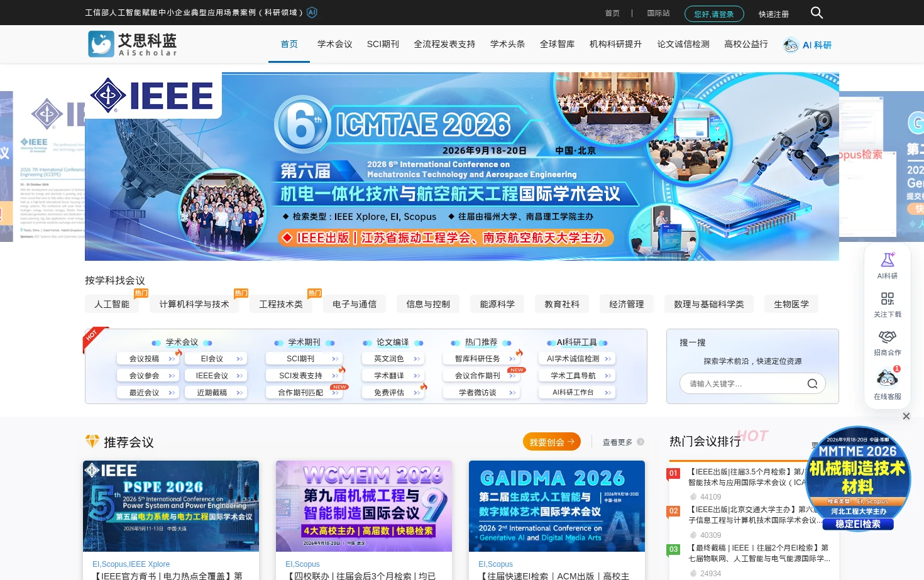Screen dimensions: 924x580
Task: Select the 生物医学 category
Action: click(x=791, y=304)
